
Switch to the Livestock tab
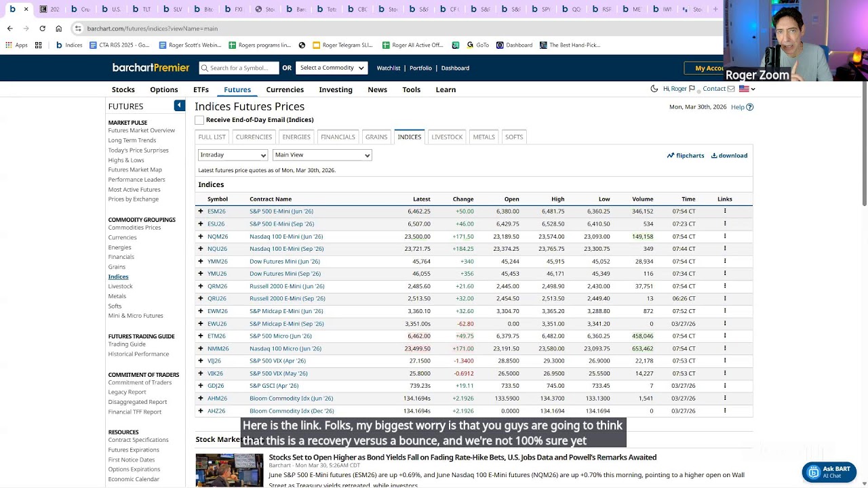[x=447, y=137]
